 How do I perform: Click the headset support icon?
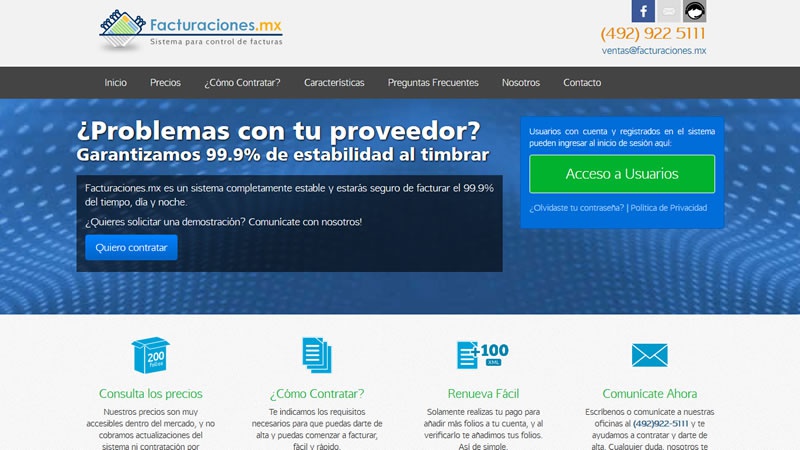point(695,11)
